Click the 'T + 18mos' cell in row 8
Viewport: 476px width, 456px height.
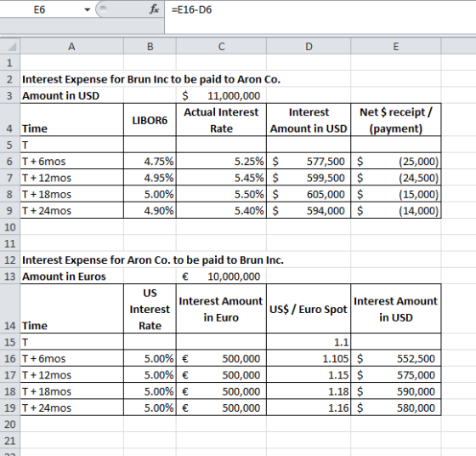pos(71,194)
